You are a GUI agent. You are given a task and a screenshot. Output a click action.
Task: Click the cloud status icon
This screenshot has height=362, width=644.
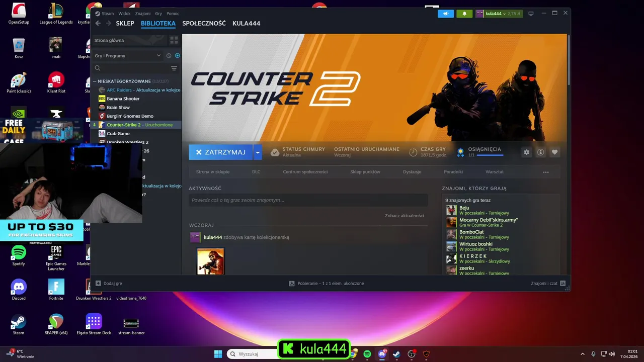click(x=275, y=152)
